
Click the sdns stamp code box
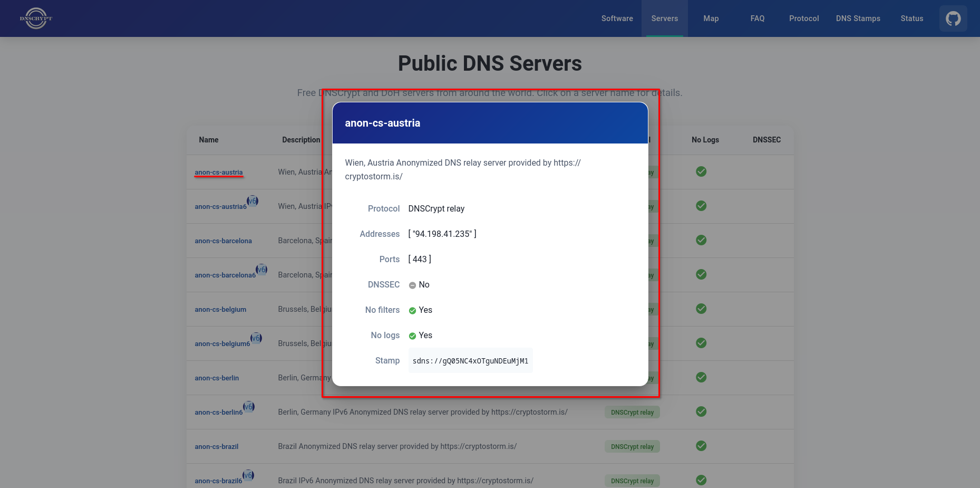point(470,361)
